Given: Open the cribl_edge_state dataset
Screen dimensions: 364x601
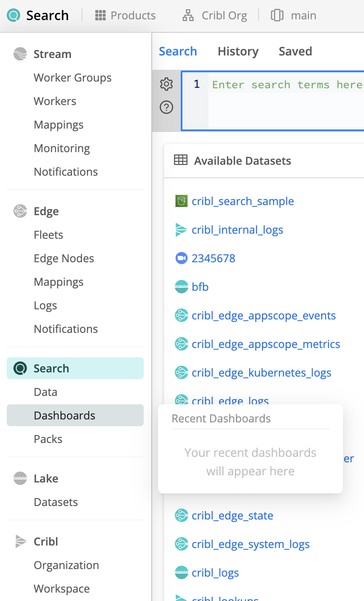Looking at the screenshot, I should (232, 516).
